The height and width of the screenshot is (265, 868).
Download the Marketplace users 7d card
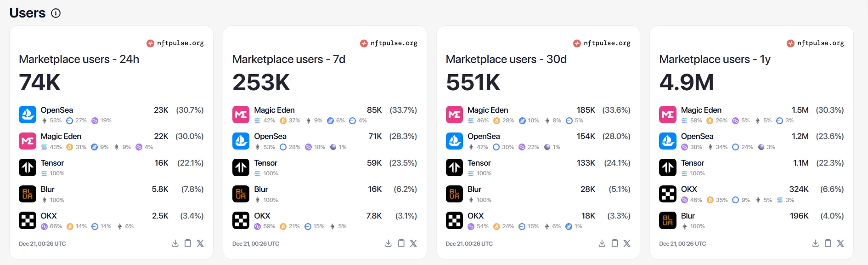pos(389,243)
